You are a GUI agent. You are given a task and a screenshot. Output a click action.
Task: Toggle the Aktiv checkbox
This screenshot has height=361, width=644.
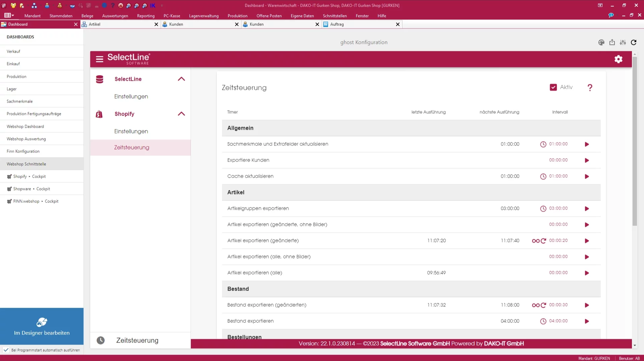pos(553,87)
